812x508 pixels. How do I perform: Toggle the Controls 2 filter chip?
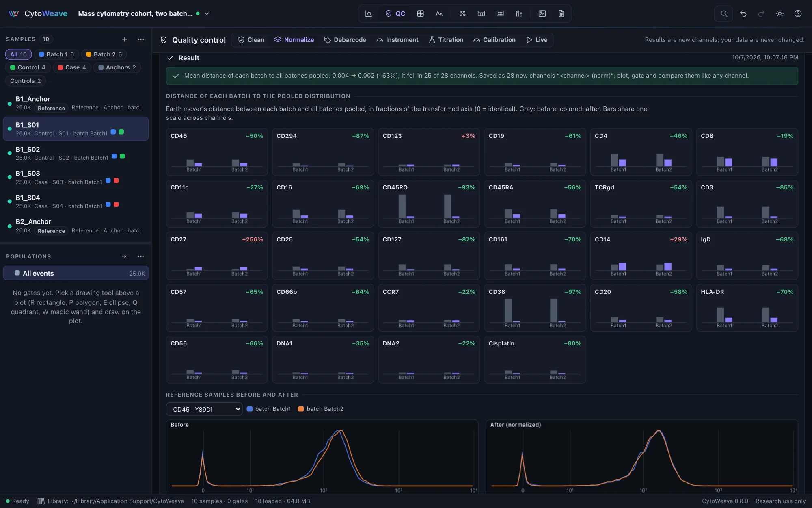tap(25, 81)
